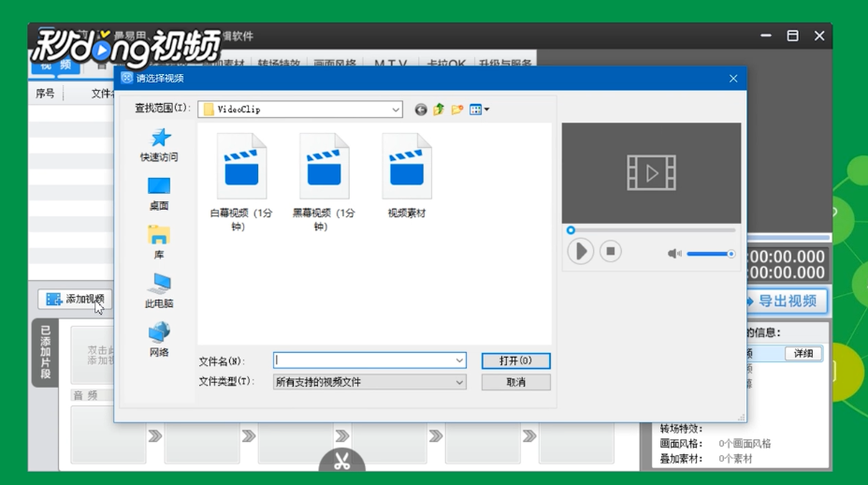The width and height of the screenshot is (868, 485).
Task: Select the 黑幕视频 (1分钟) video file
Action: coord(324,182)
